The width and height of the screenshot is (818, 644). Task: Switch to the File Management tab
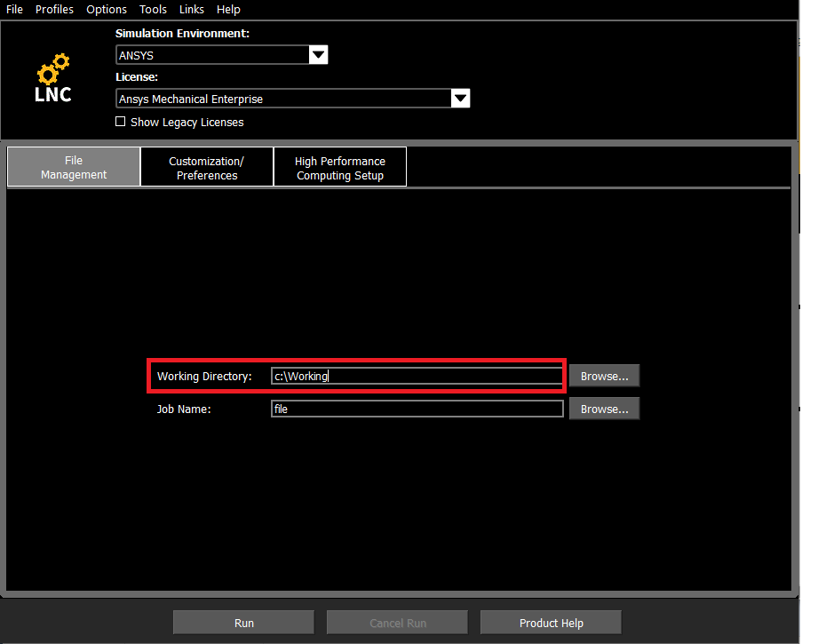click(74, 167)
